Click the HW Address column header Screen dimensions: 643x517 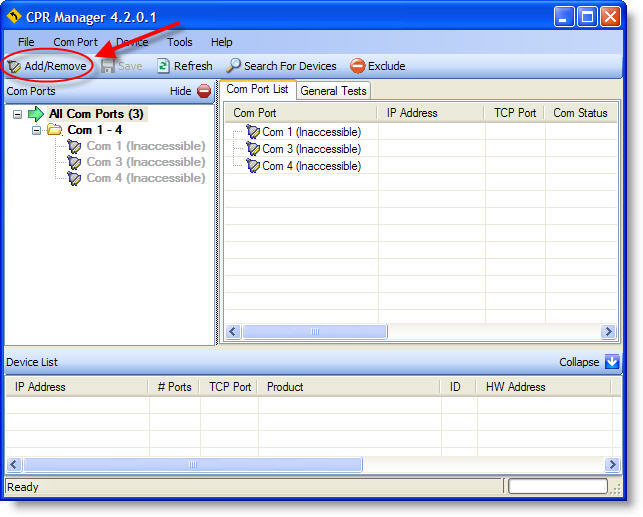point(544,387)
